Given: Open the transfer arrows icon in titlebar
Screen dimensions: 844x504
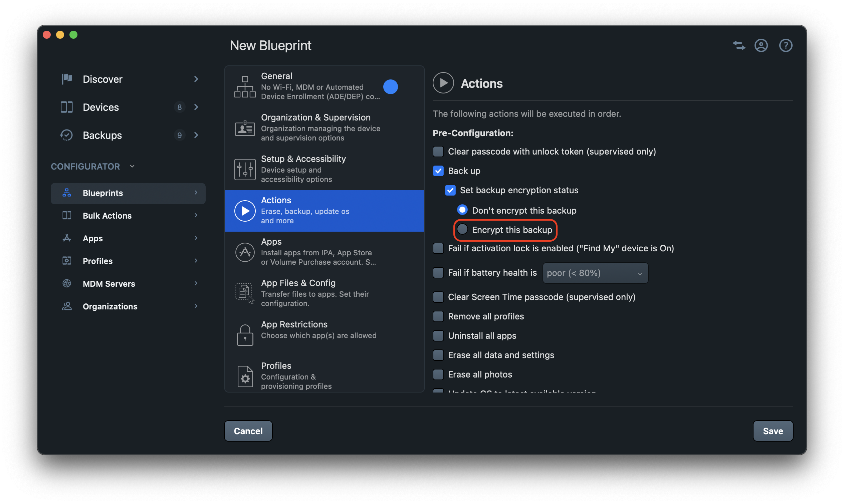Looking at the screenshot, I should pos(738,45).
